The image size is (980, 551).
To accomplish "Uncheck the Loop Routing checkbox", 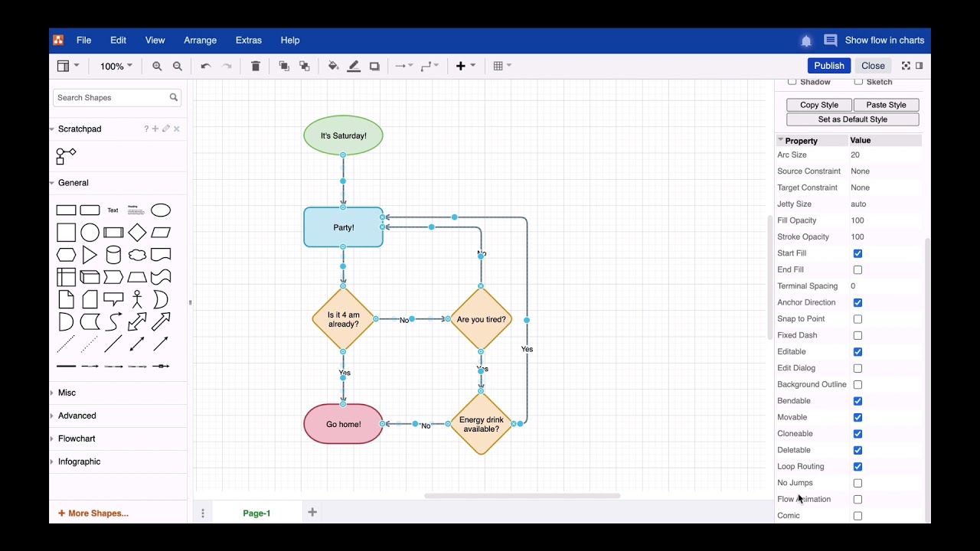I will [857, 467].
